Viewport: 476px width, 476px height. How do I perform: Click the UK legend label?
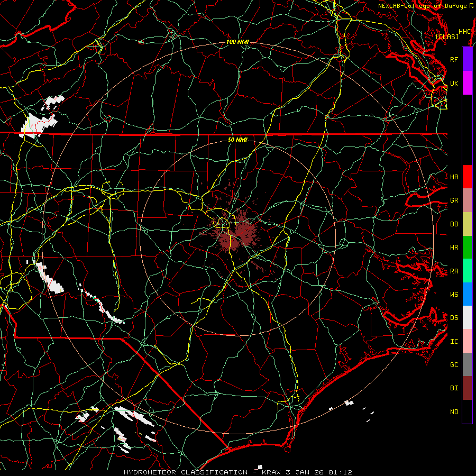(454, 83)
